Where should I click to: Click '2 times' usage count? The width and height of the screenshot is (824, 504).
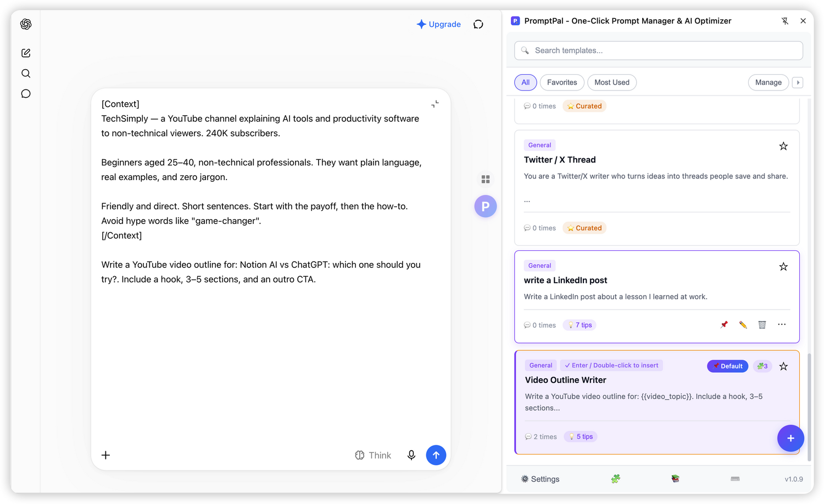(541, 436)
